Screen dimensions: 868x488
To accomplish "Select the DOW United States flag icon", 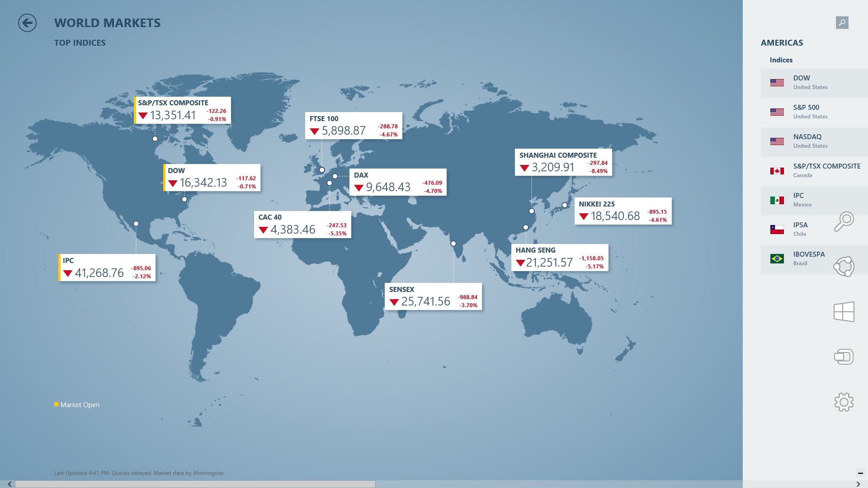I will [777, 83].
